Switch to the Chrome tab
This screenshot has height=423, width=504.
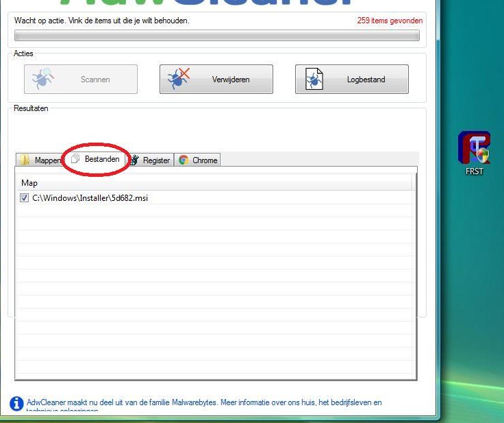coord(197,160)
